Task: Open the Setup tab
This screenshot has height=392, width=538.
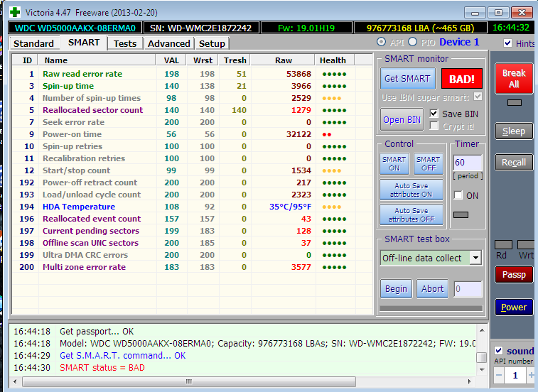Action: (x=212, y=43)
